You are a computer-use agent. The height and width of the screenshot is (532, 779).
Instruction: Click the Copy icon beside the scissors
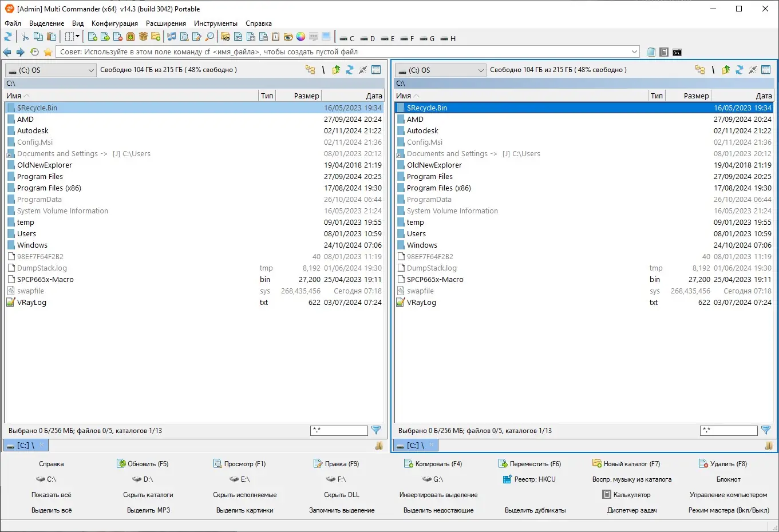coord(38,37)
